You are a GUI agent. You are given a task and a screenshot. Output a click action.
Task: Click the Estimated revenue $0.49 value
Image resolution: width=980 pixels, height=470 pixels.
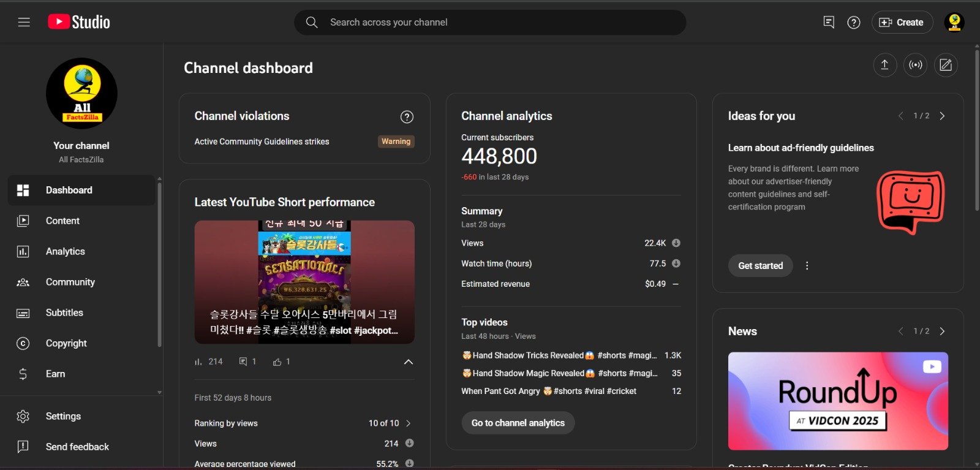pyautogui.click(x=655, y=284)
